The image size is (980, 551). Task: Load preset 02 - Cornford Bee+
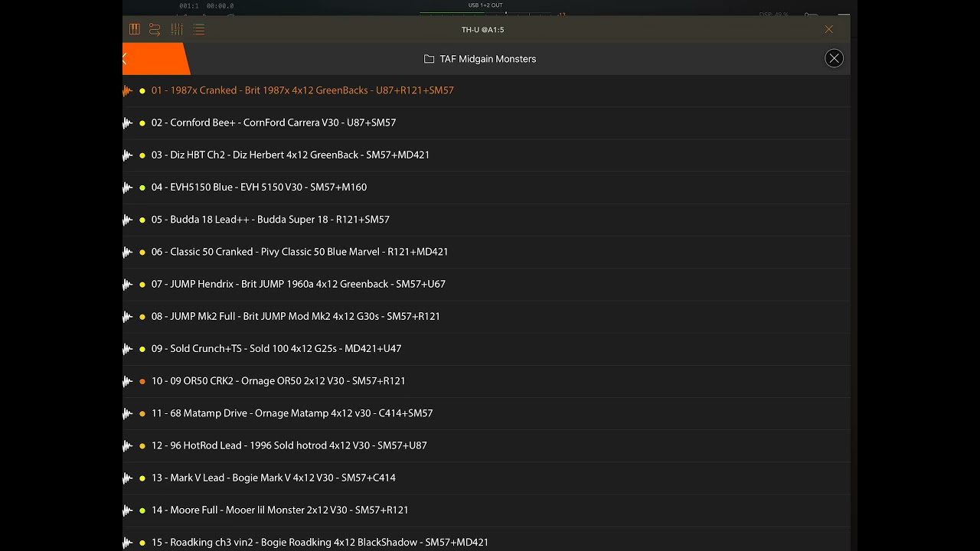point(273,122)
